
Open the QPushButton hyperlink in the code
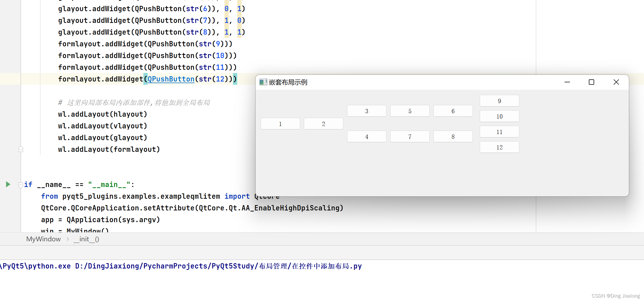[x=171, y=79]
